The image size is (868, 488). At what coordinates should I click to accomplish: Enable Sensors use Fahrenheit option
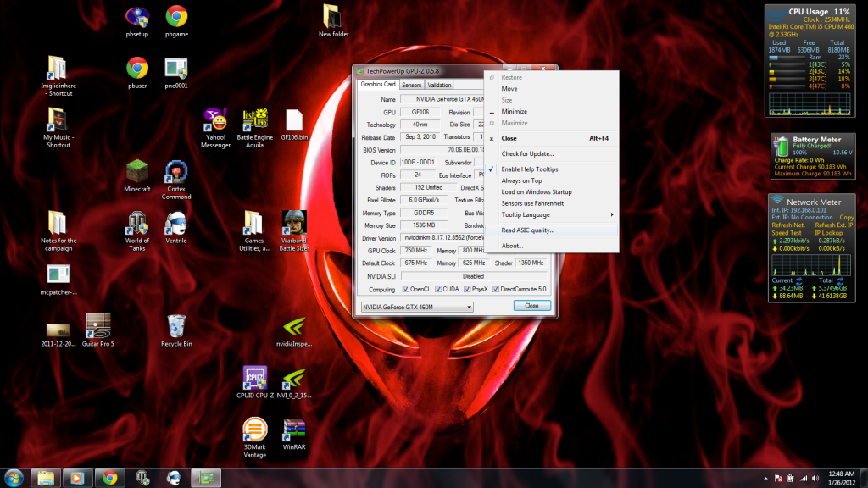(551, 203)
